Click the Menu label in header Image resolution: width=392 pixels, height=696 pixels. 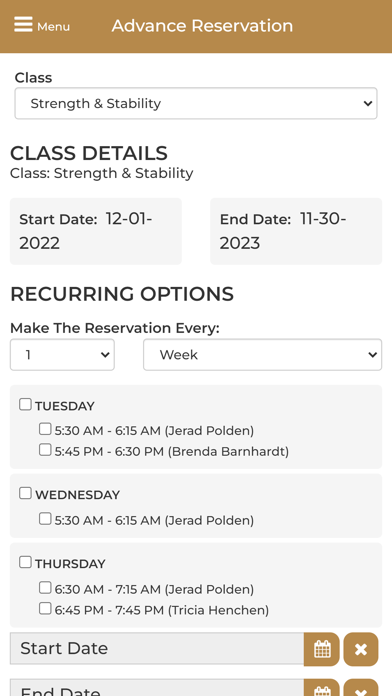pyautogui.click(x=53, y=27)
